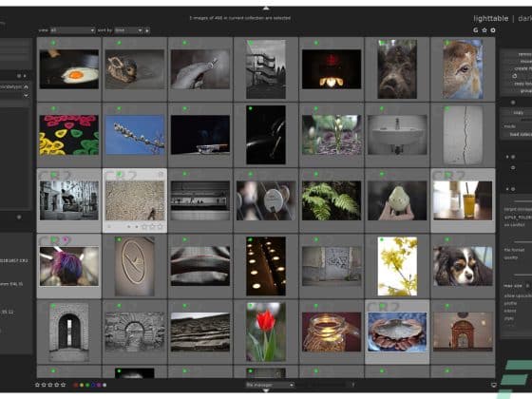Select the baby bird thumbnail
This screenshot has width=532, height=399.
pyautogui.click(x=135, y=69)
